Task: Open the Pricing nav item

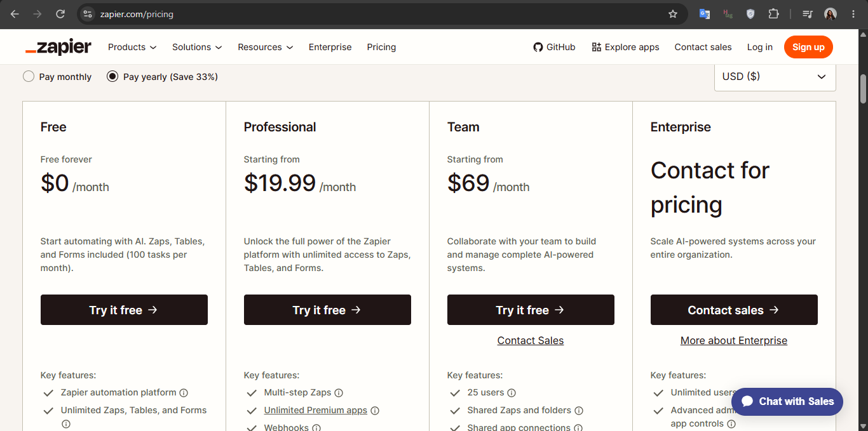Action: (x=381, y=47)
